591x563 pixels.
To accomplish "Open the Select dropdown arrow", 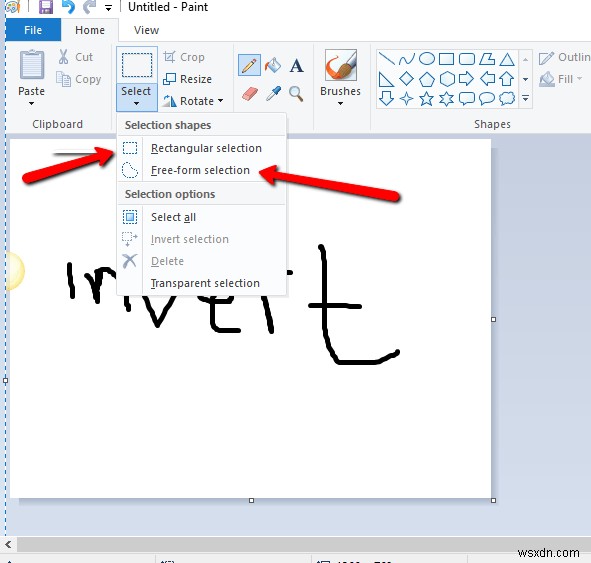I will point(136,103).
